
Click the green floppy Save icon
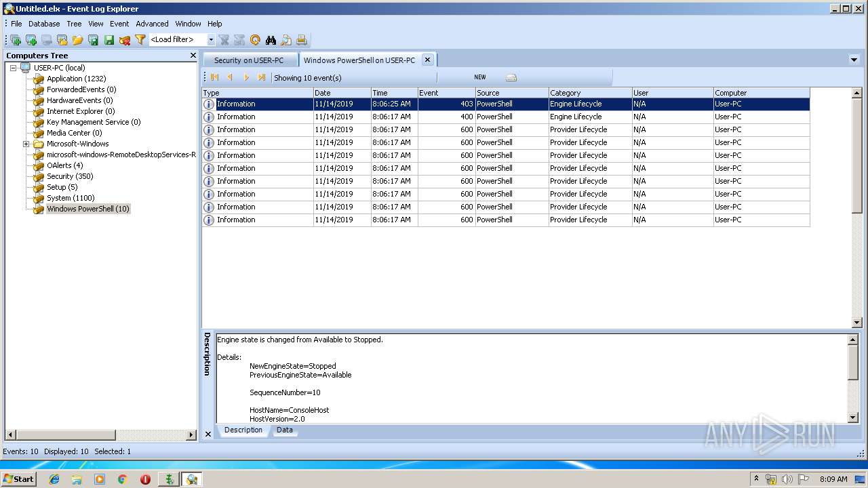(x=109, y=40)
